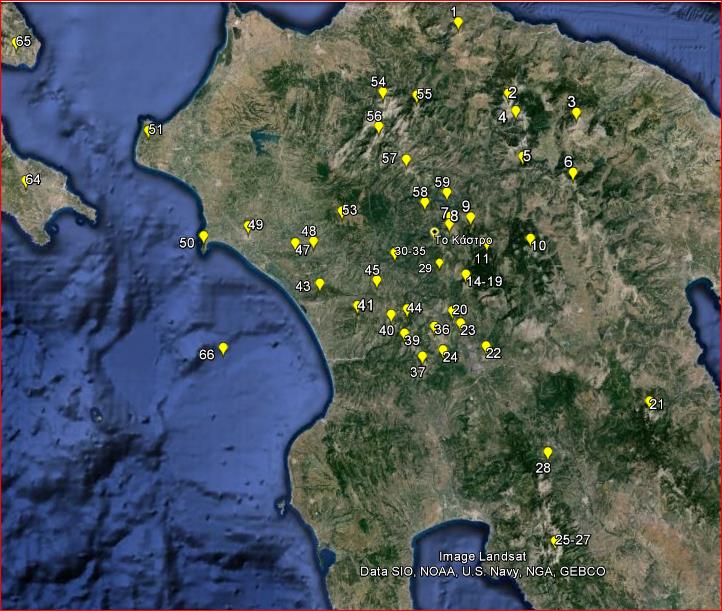Click the placemark pin labeled 9
This screenshot has height=611, width=722.
(470, 217)
